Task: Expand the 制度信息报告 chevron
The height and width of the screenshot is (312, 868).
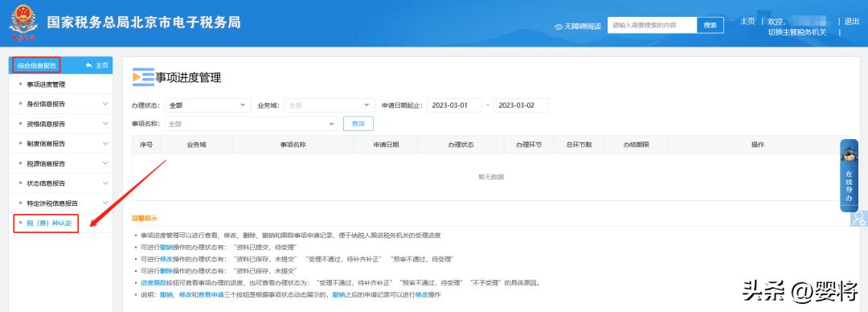Action: [105, 143]
